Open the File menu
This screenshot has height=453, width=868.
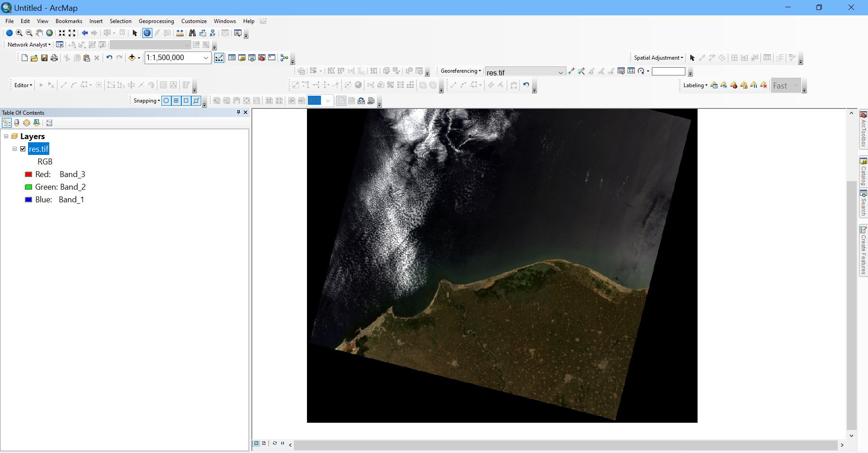(x=9, y=21)
